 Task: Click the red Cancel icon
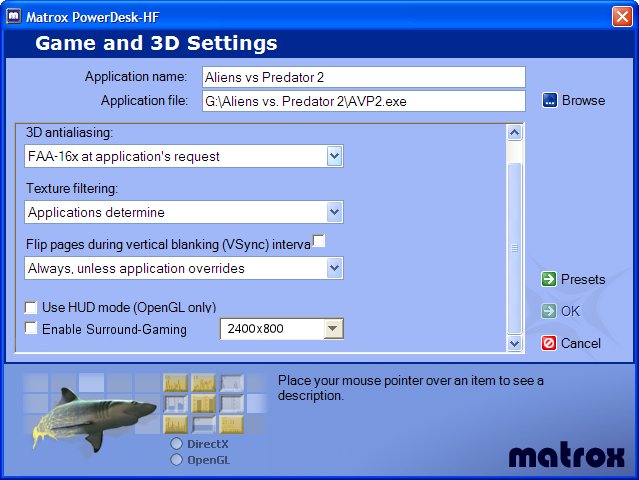tap(549, 343)
